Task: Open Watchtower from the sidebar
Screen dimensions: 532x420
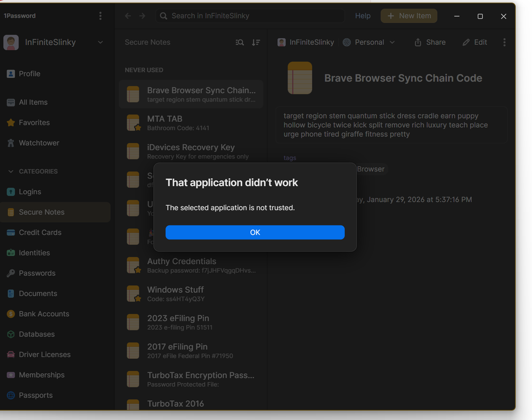Action: coord(39,143)
